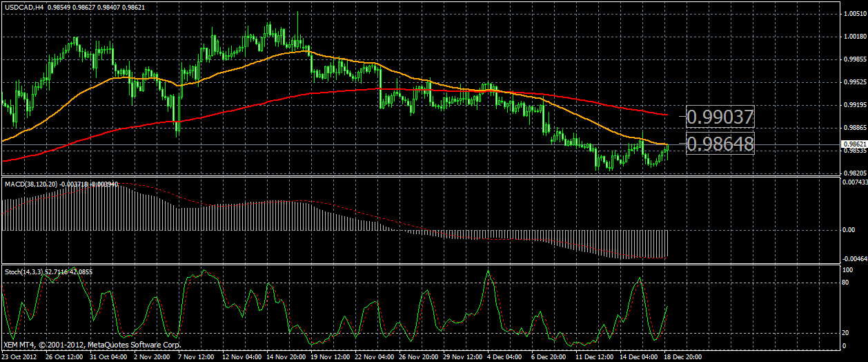Select the 0.99037 price label box
The height and width of the screenshot is (362, 868).
click(x=720, y=116)
